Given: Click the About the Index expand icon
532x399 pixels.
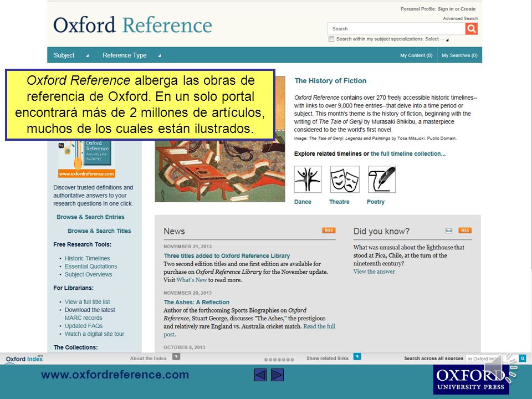Looking at the screenshot, I should (176, 356).
